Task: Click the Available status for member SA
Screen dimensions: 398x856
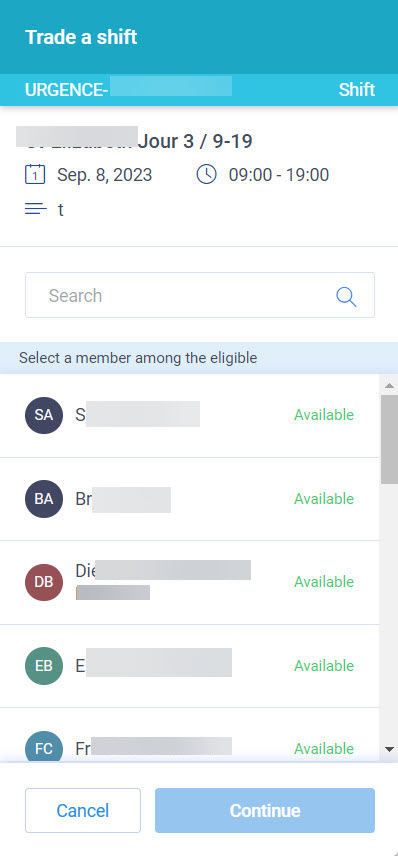Action: (x=324, y=415)
